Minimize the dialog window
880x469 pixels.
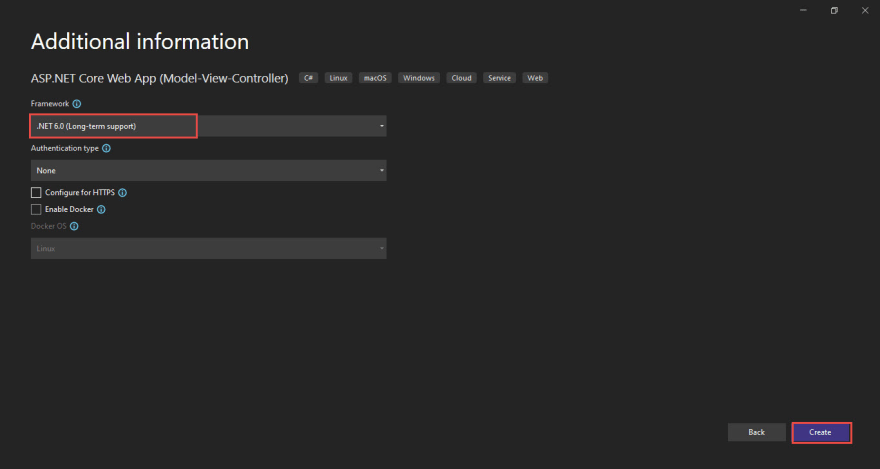click(x=804, y=10)
